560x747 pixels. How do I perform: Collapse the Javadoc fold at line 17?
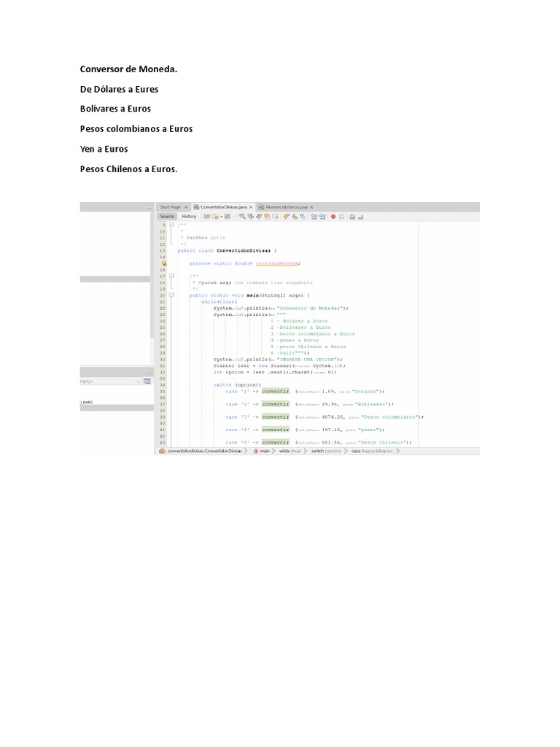[171, 276]
